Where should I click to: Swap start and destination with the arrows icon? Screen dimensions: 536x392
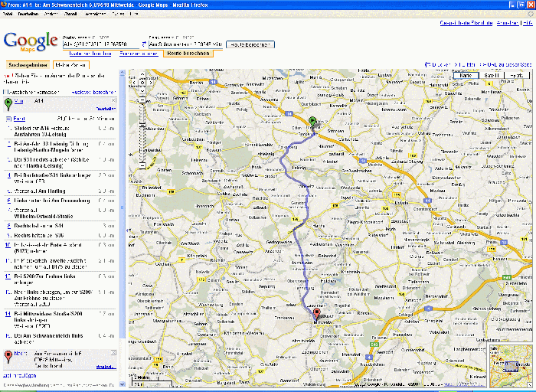[x=144, y=44]
